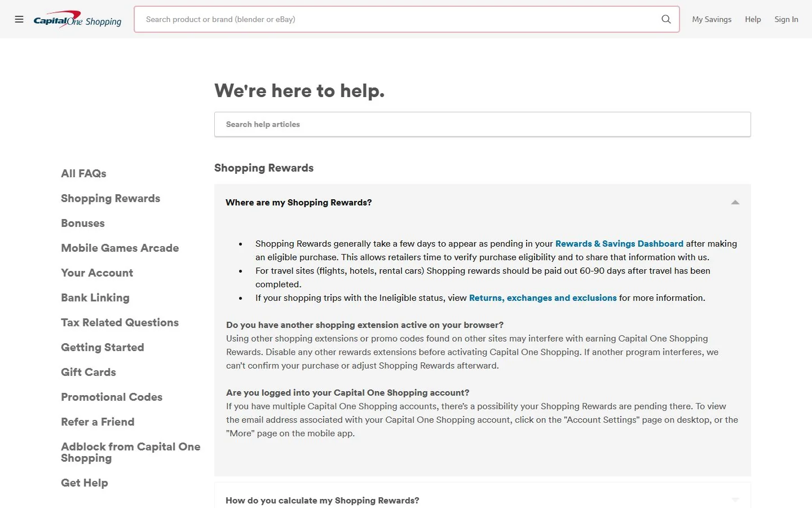Go to the Refer a Friend category
Screen dimensions: 812x508
[98, 422]
